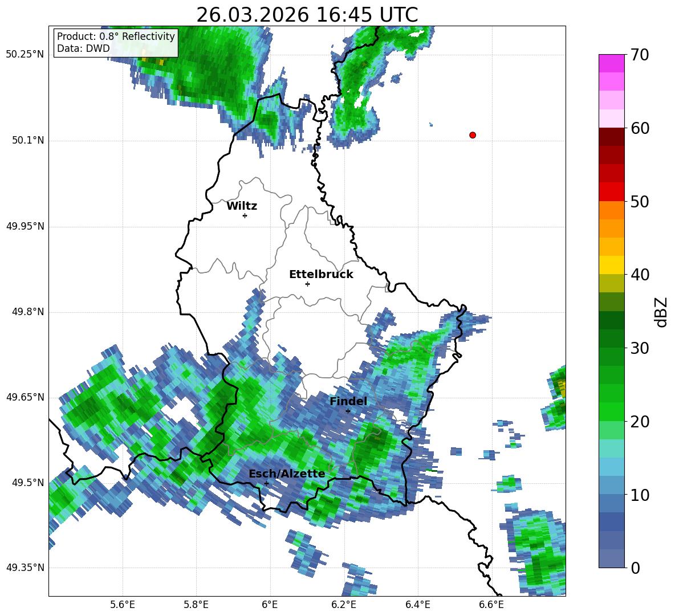Click the Product: 0.8° Reflectivity text
675x616 pixels.
[x=116, y=36]
